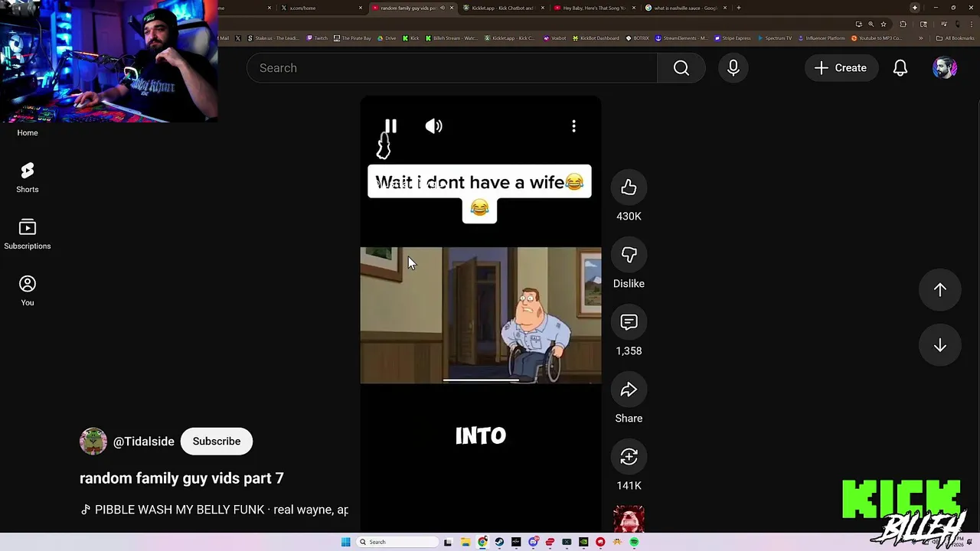Viewport: 980px width, 551px height.
Task: Open Spotify from the taskbar
Action: coord(634,542)
